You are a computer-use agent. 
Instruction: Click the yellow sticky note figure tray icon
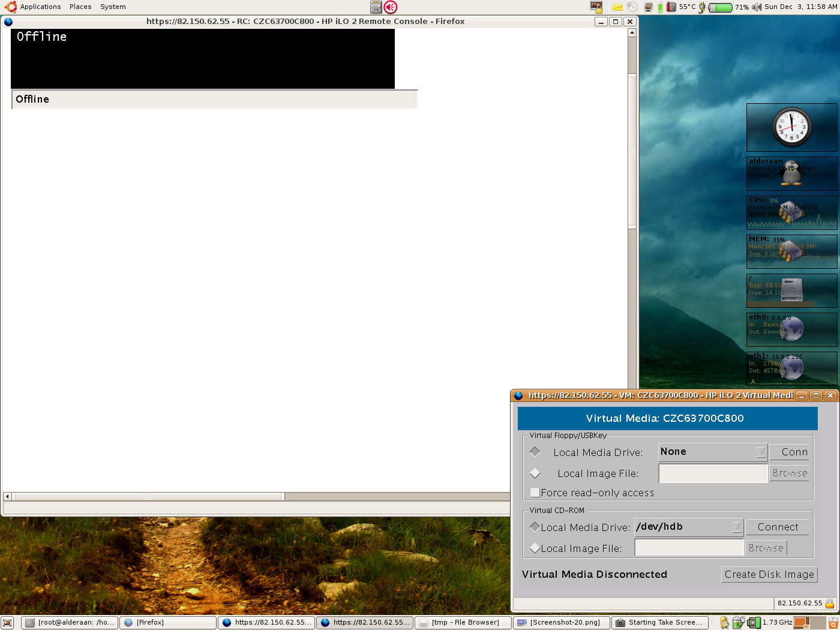724,623
